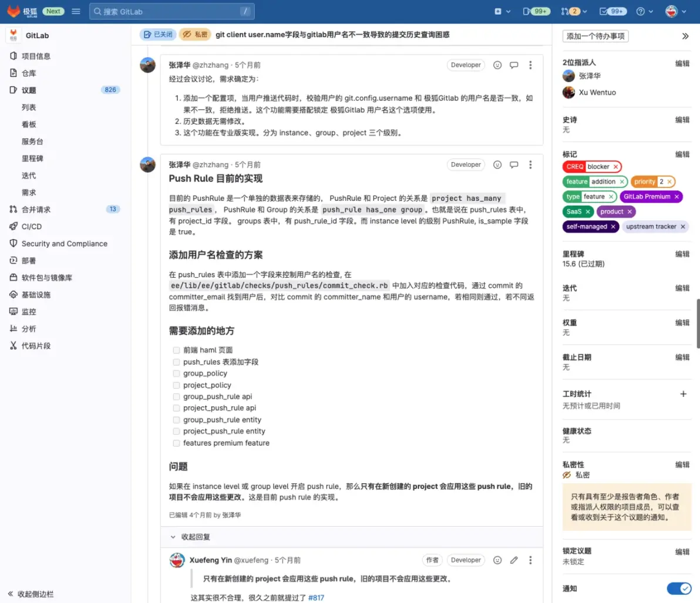
Task: Remove the SaaS label
Action: (x=588, y=211)
